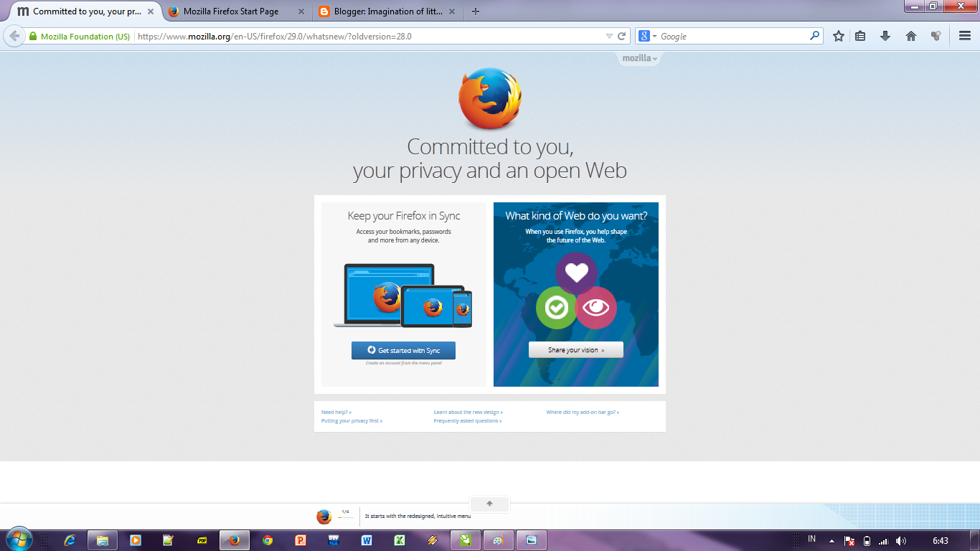Select the Committed to you tab
Image resolution: width=980 pixels, height=551 pixels.
point(86,11)
